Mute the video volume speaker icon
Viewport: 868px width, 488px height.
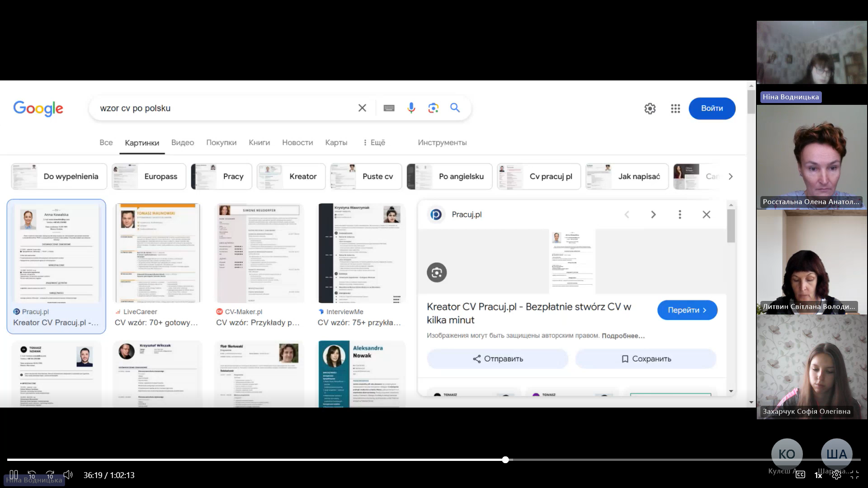tap(68, 475)
